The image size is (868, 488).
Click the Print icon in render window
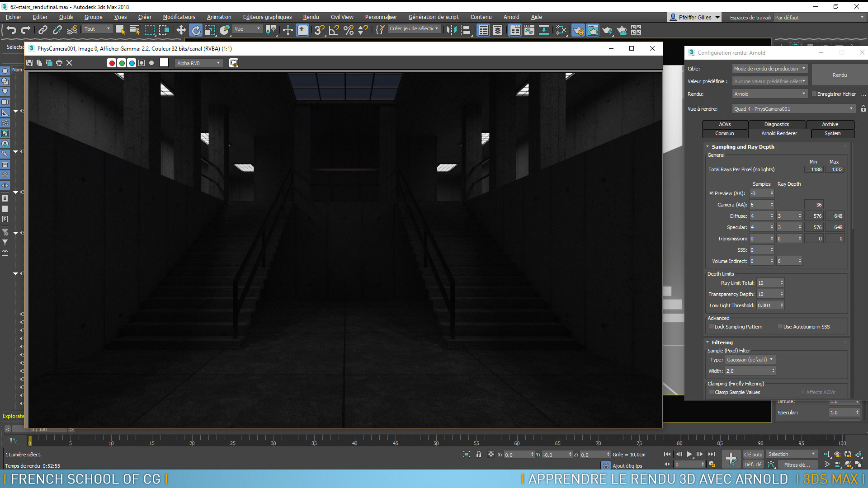59,63
